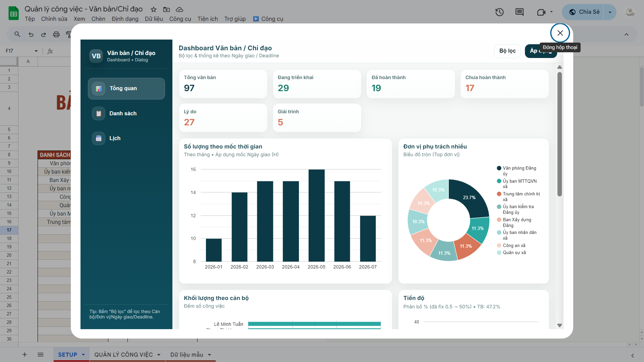
Task: Click the dialog vertical scrollbar thumb
Action: tap(559, 134)
